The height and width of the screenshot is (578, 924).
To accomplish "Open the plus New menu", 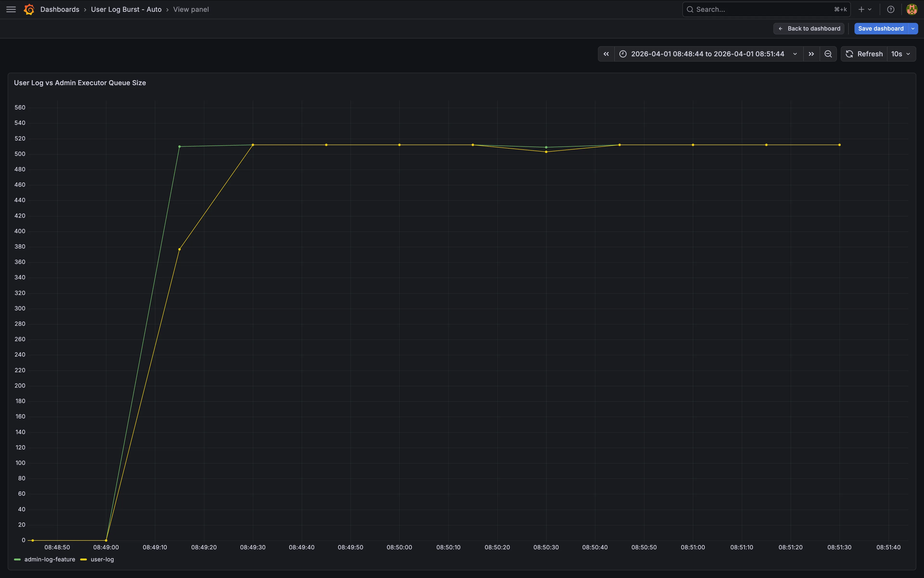I will pos(865,10).
